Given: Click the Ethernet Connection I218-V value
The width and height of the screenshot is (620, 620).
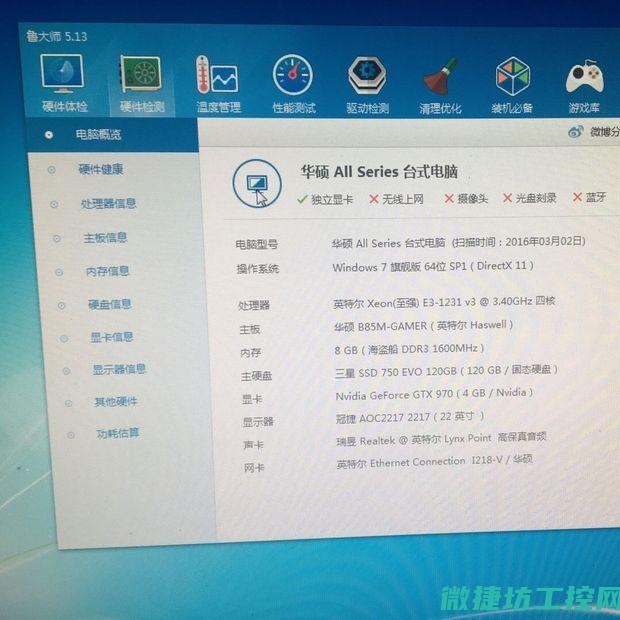Looking at the screenshot, I should [x=435, y=461].
